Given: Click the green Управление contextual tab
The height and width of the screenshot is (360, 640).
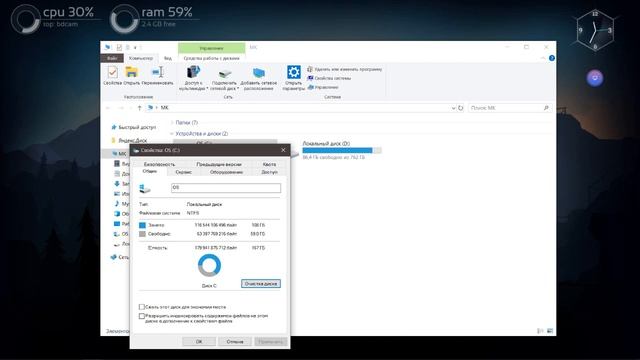Looking at the screenshot, I should (211, 48).
